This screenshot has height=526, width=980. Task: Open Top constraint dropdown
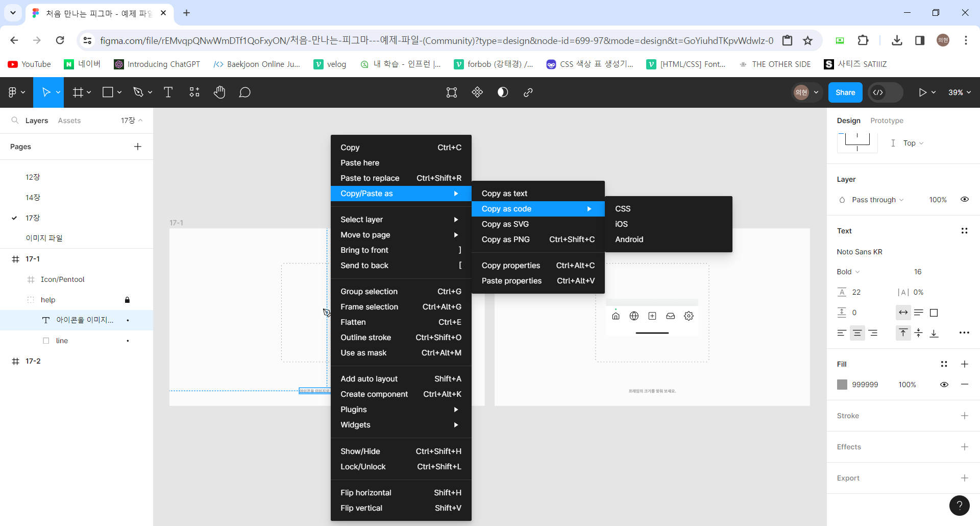coord(913,143)
